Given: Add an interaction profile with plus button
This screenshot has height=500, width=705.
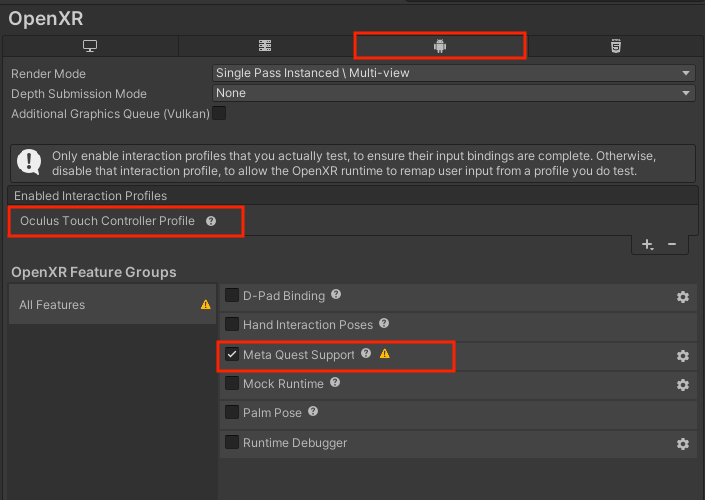Looking at the screenshot, I should [647, 244].
